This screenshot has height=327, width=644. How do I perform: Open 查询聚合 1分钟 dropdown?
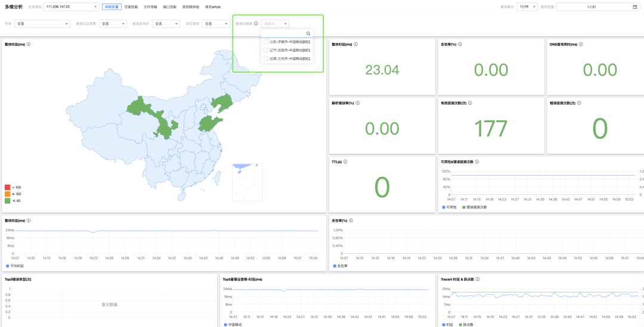527,7
